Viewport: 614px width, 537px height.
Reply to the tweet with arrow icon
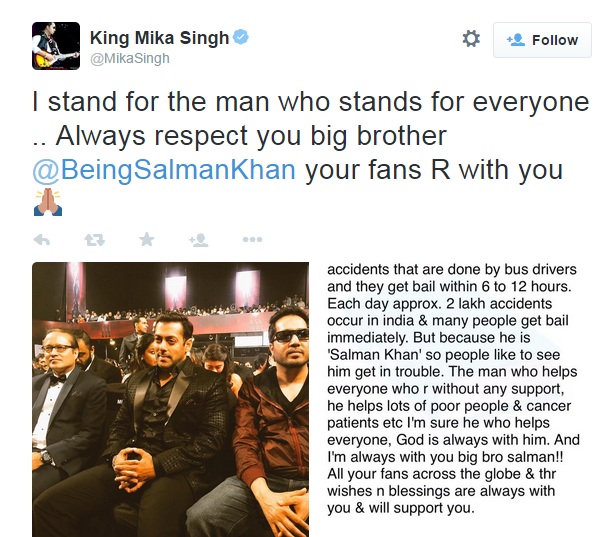42,240
